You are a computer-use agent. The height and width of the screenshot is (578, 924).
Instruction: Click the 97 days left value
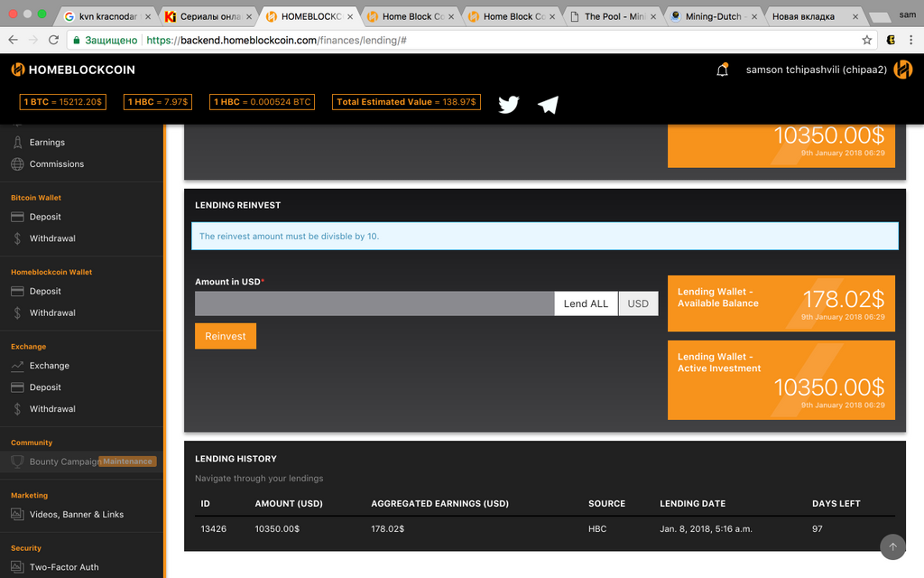pyautogui.click(x=818, y=528)
